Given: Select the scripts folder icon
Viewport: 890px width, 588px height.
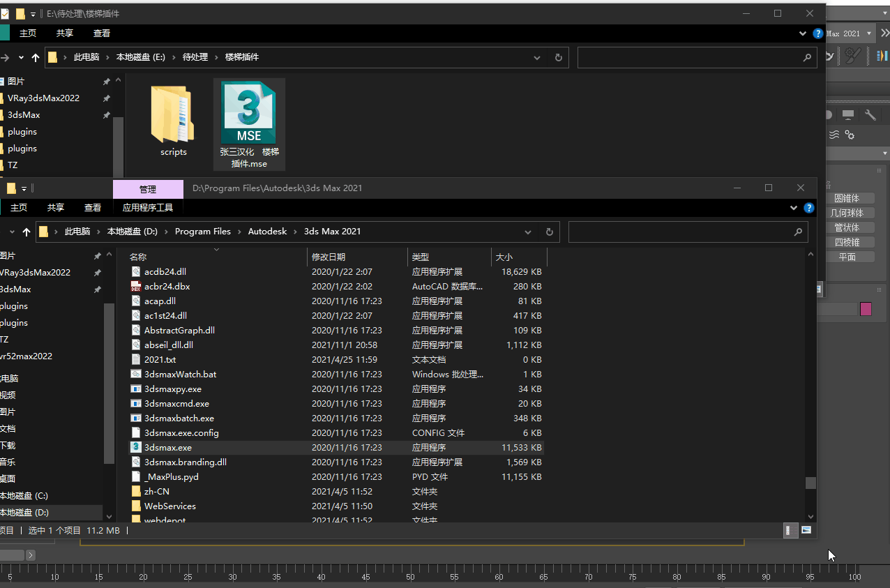Looking at the screenshot, I should tap(173, 114).
